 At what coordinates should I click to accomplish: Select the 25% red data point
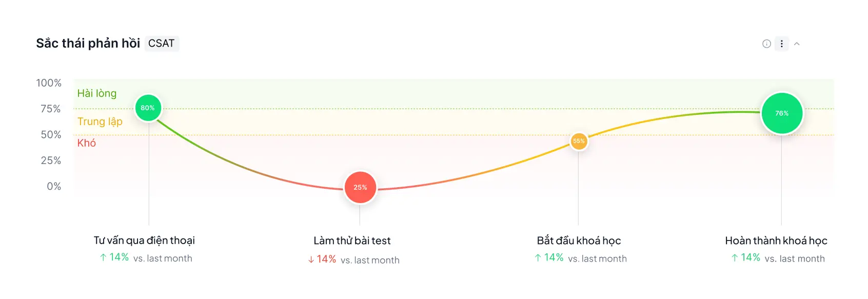[x=360, y=187]
